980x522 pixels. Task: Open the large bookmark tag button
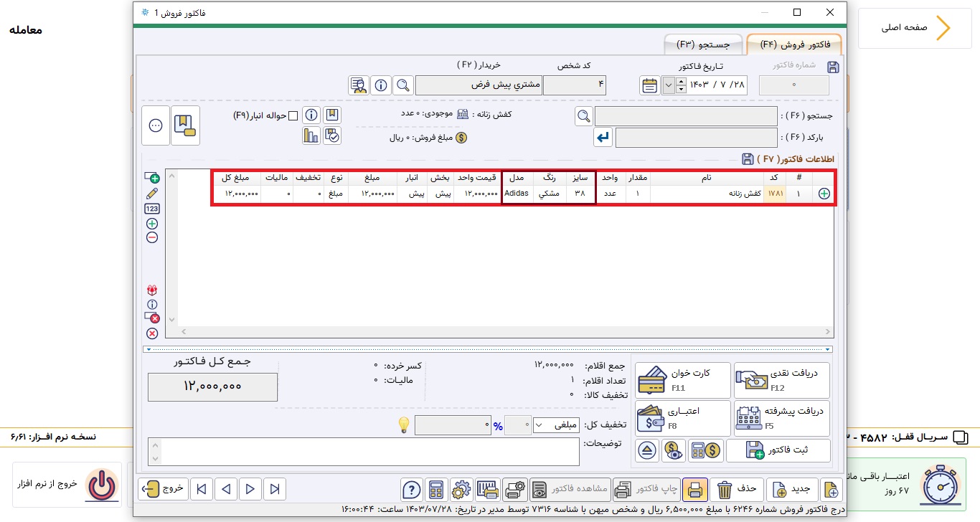coord(185,125)
